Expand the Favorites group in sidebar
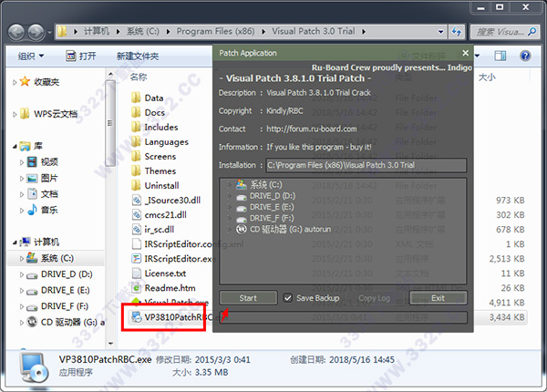The width and height of the screenshot is (547, 392). (x=15, y=82)
